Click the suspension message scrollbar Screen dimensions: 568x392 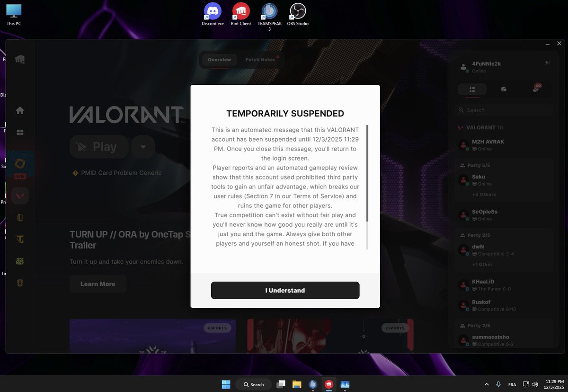[x=367, y=187]
